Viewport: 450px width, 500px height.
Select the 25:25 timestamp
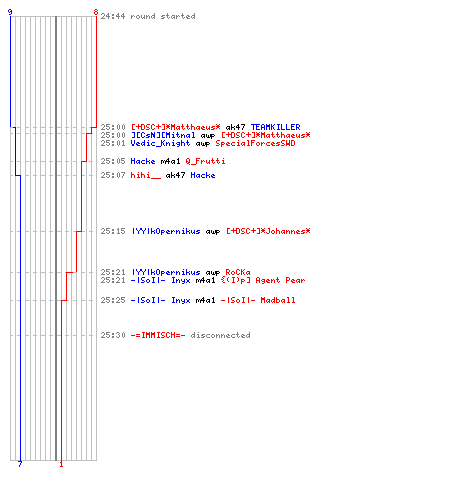tap(113, 300)
